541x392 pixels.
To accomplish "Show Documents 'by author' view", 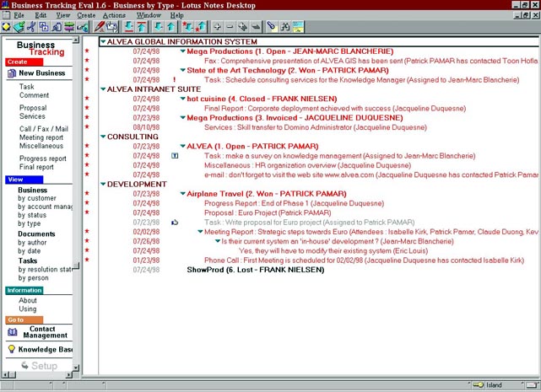I will click(32, 243).
